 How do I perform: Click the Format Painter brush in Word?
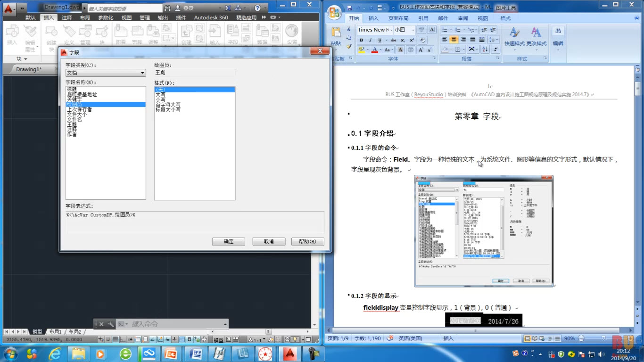click(349, 46)
